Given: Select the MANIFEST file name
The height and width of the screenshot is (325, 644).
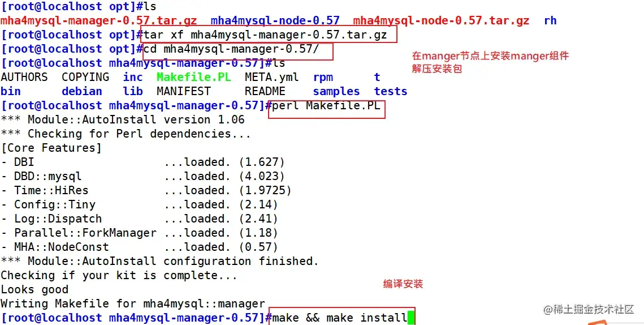Looking at the screenshot, I should [x=184, y=91].
